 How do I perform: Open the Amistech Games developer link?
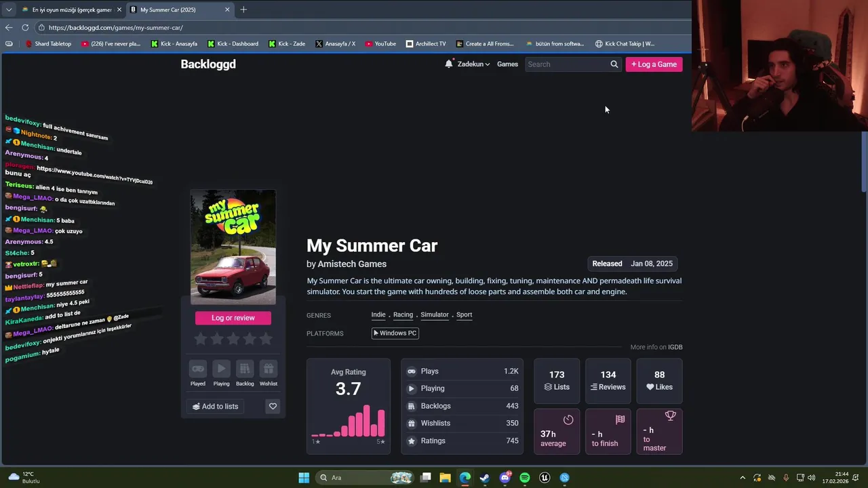click(x=352, y=264)
